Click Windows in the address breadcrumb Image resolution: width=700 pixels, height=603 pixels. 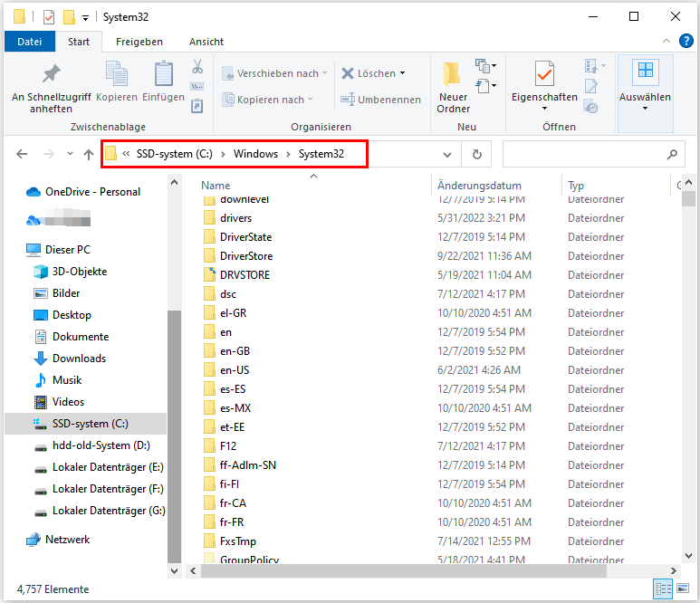click(255, 154)
